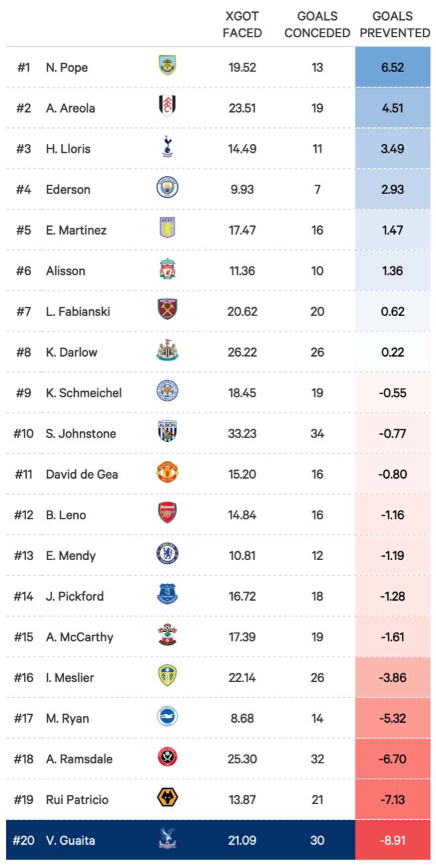Click the Crystal Palace crest in Guaita row
Viewport: 436px width, 868px height.
(x=167, y=839)
